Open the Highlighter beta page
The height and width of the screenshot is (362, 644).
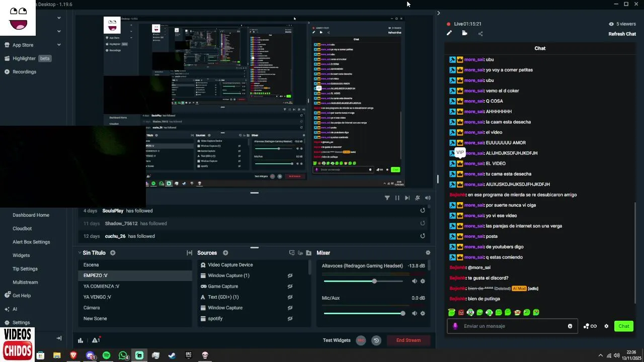(28, 58)
